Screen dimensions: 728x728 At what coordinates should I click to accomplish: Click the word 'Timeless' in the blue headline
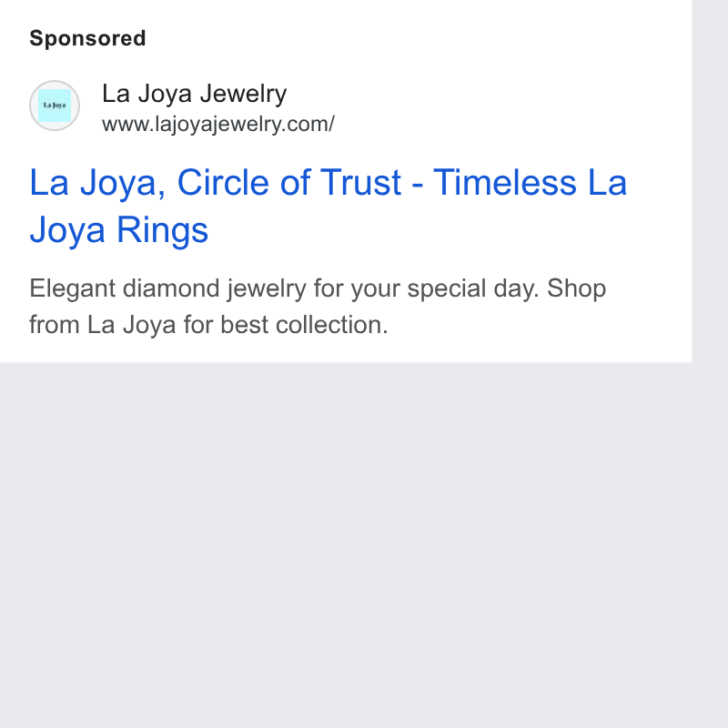(x=505, y=182)
